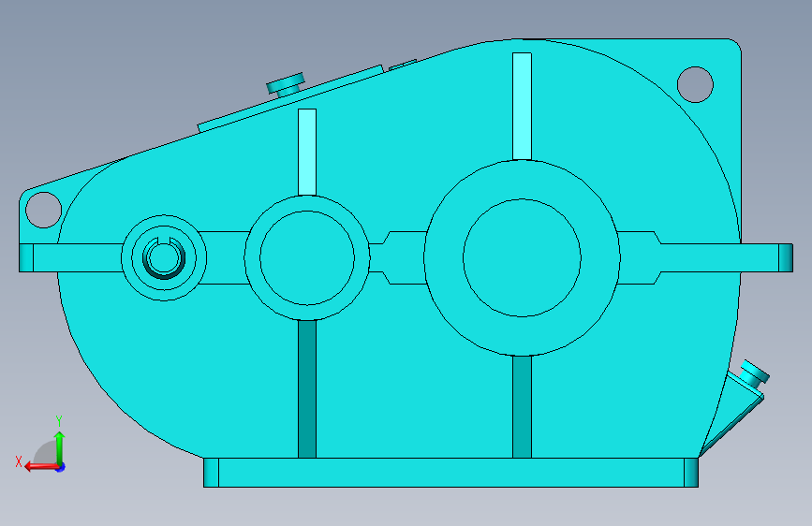Select the upper rib above the middle bearing
Screen dimensions: 812x526
307,153
